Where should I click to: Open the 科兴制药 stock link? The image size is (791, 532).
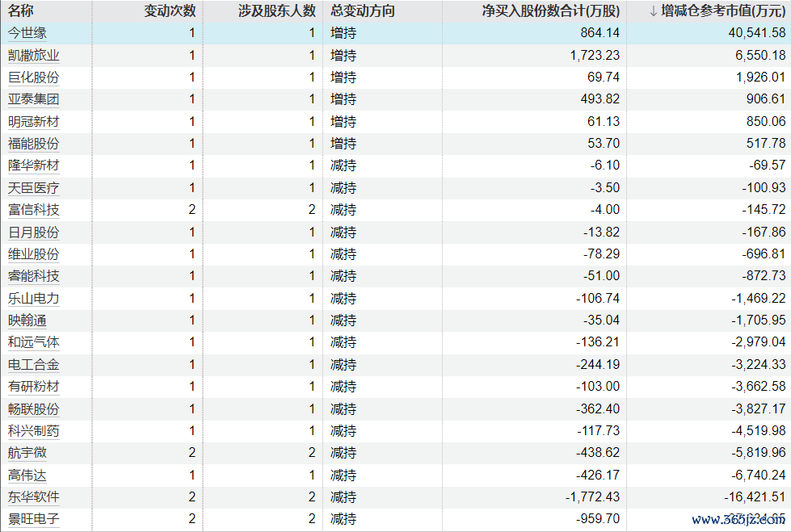[x=33, y=430]
